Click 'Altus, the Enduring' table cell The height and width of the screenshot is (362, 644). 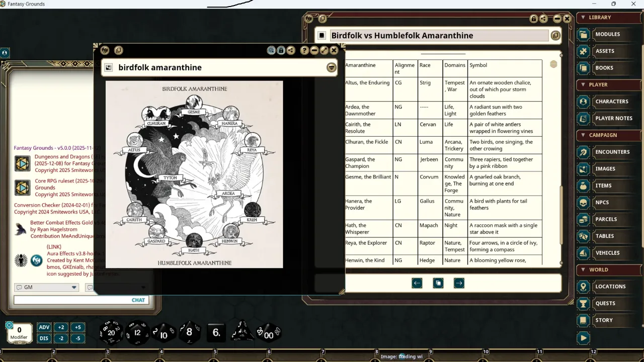[x=369, y=89]
